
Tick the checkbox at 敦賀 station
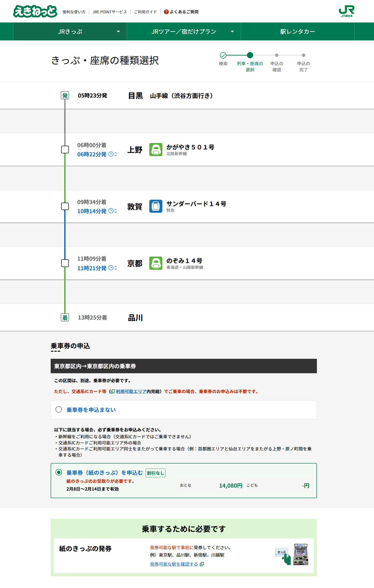pyautogui.click(x=65, y=206)
